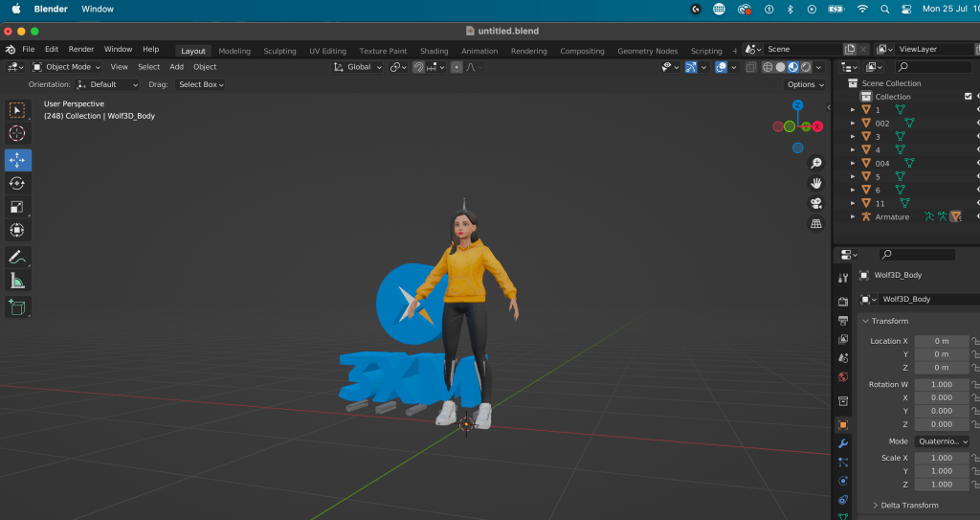Enable proportional editing toggle

[457, 67]
